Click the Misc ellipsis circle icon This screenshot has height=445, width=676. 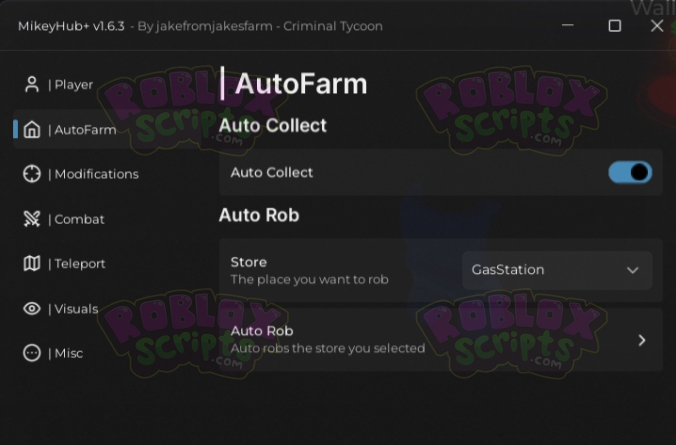pyautogui.click(x=32, y=353)
